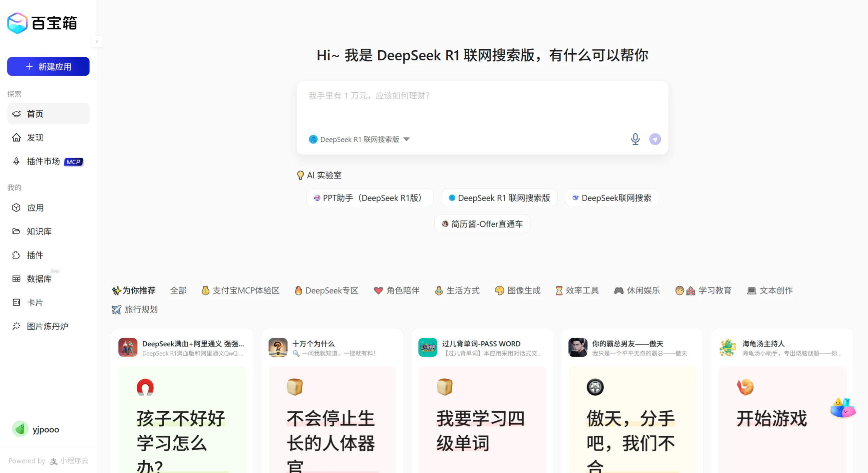Open the 数据库 Beta section
Image resolution: width=868 pixels, height=473 pixels.
pos(39,279)
